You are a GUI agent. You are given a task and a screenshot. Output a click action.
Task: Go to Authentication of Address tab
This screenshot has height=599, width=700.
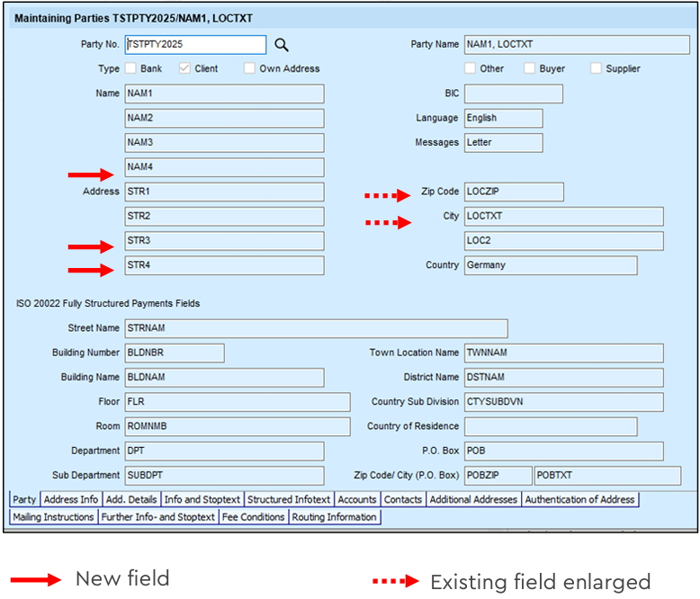579,499
